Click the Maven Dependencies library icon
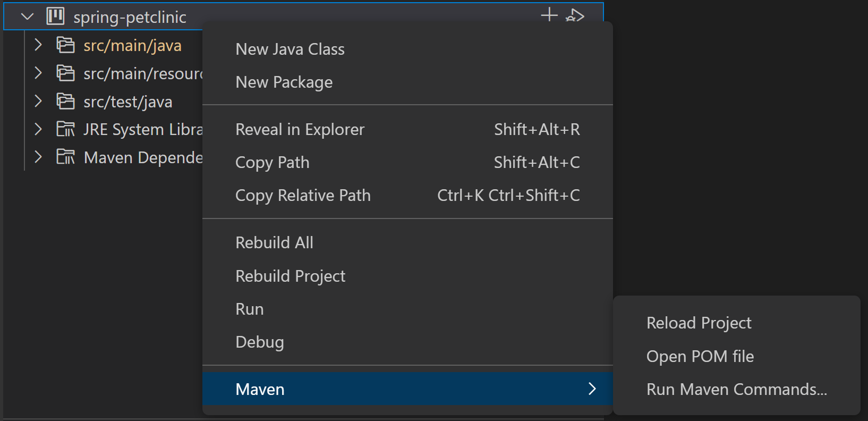 (x=66, y=157)
